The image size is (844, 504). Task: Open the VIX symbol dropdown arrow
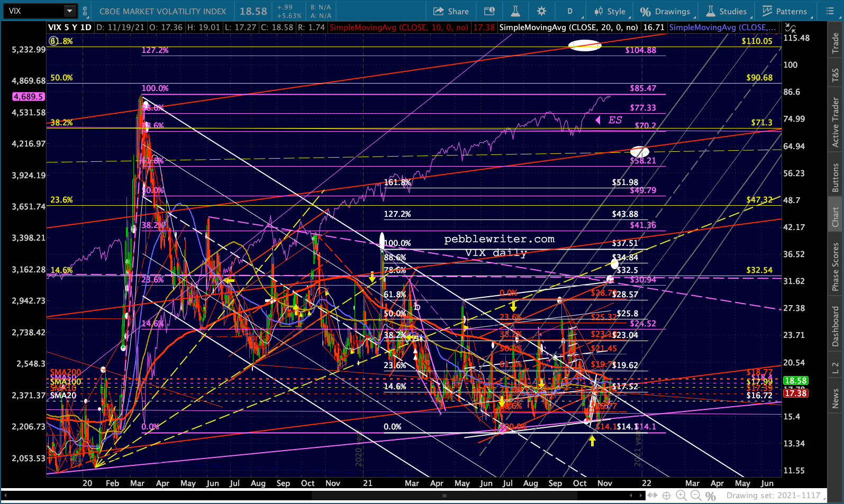click(x=70, y=11)
